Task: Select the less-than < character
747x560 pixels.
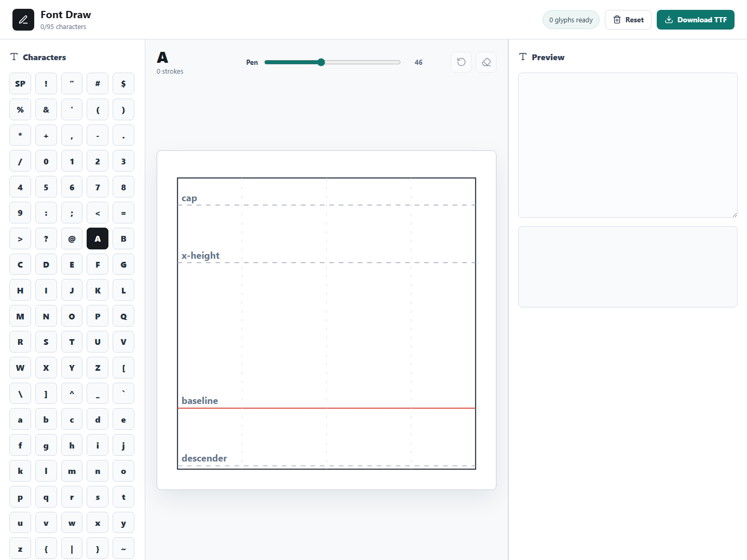Action: (98, 213)
